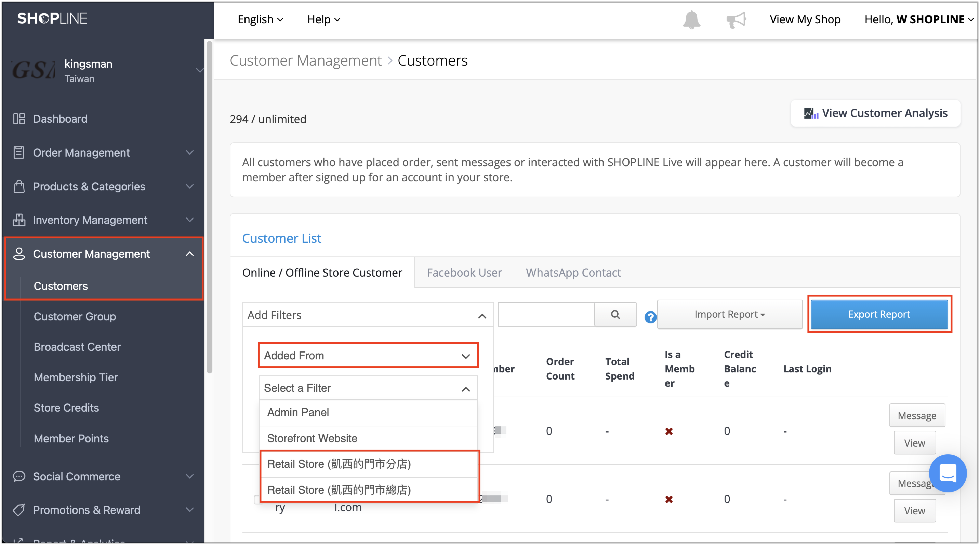Click View button in first customer row
Image resolution: width=980 pixels, height=545 pixels.
point(915,443)
